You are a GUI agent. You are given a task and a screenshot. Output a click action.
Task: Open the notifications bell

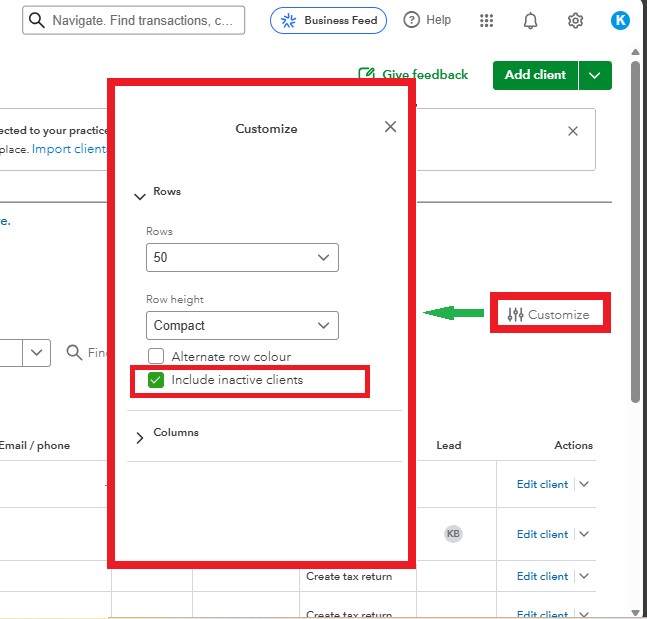pos(531,21)
